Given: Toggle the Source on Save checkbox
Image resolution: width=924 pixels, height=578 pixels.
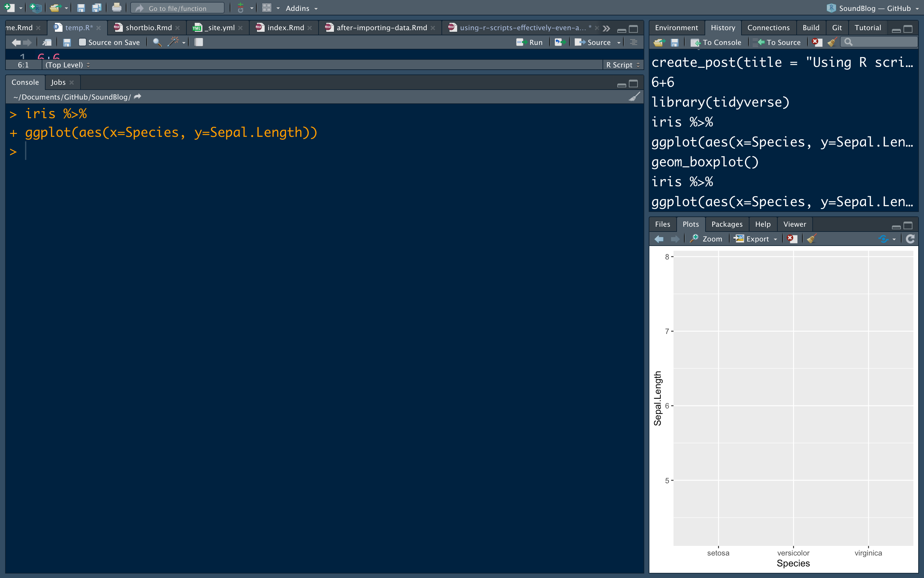Looking at the screenshot, I should (x=82, y=42).
